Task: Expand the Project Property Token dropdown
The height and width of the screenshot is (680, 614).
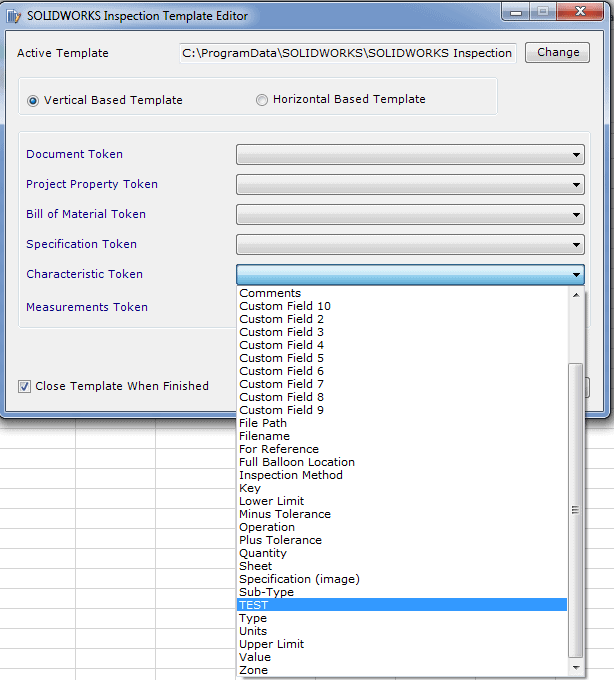Action: coord(410,185)
